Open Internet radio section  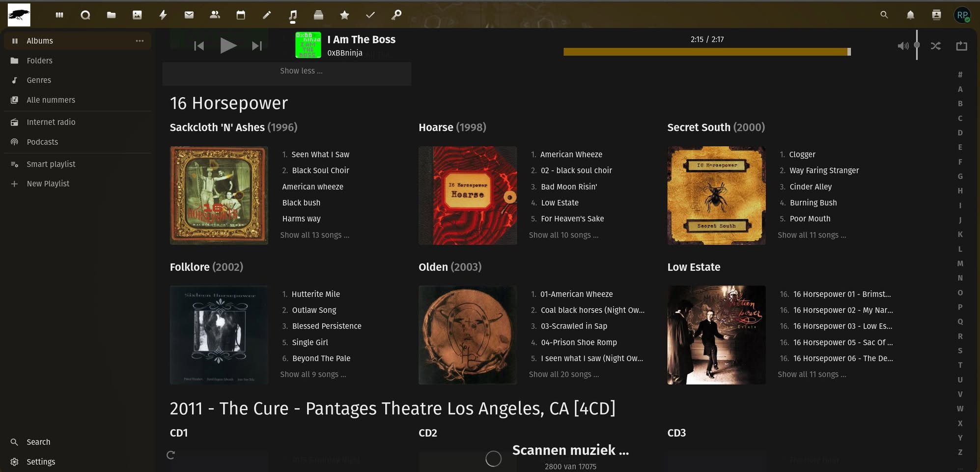point(78,122)
